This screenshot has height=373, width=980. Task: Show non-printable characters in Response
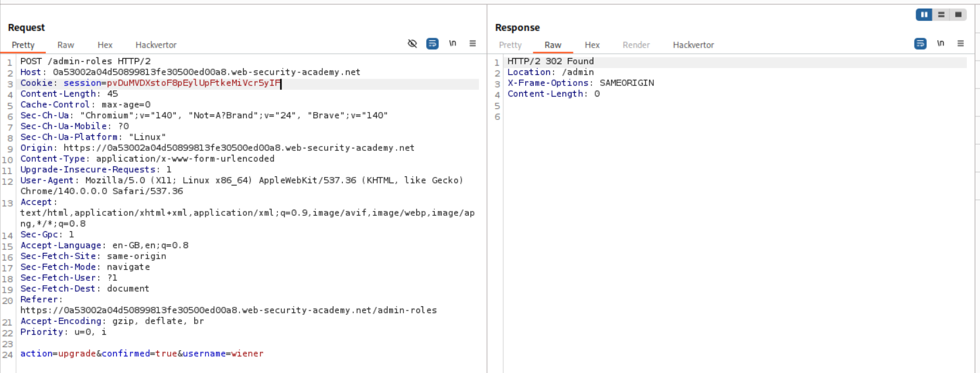[940, 43]
